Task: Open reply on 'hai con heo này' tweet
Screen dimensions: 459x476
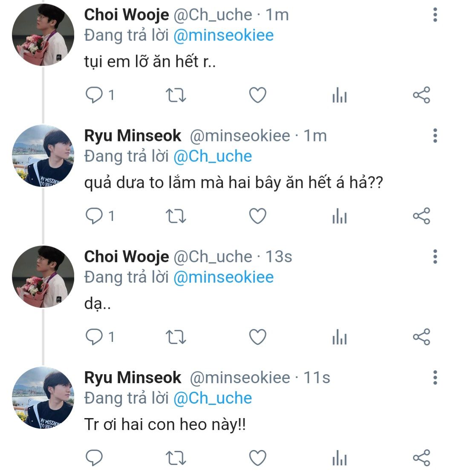Action: pos(94,458)
